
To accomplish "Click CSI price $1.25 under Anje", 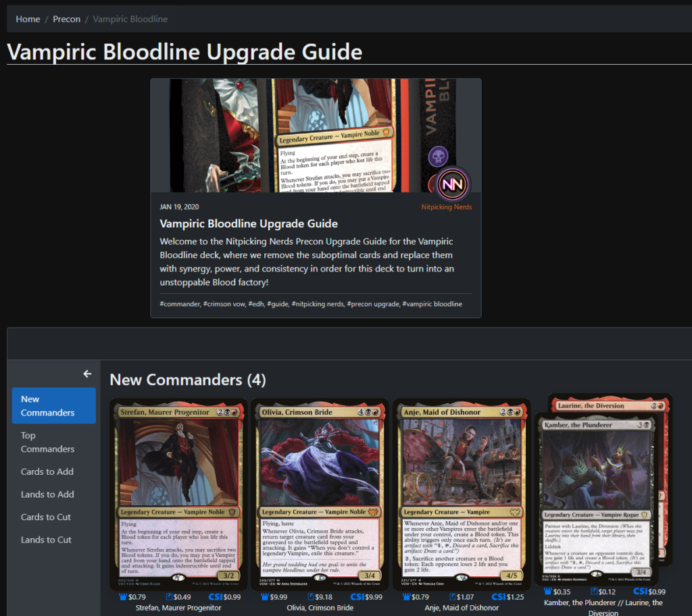I will click(508, 596).
